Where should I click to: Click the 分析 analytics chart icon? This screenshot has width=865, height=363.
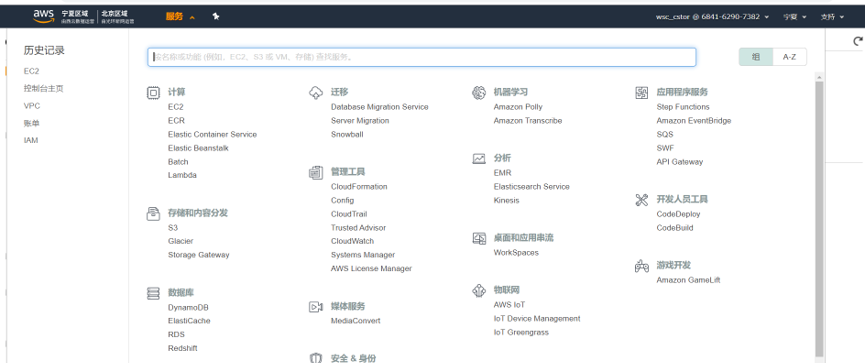[478, 159]
